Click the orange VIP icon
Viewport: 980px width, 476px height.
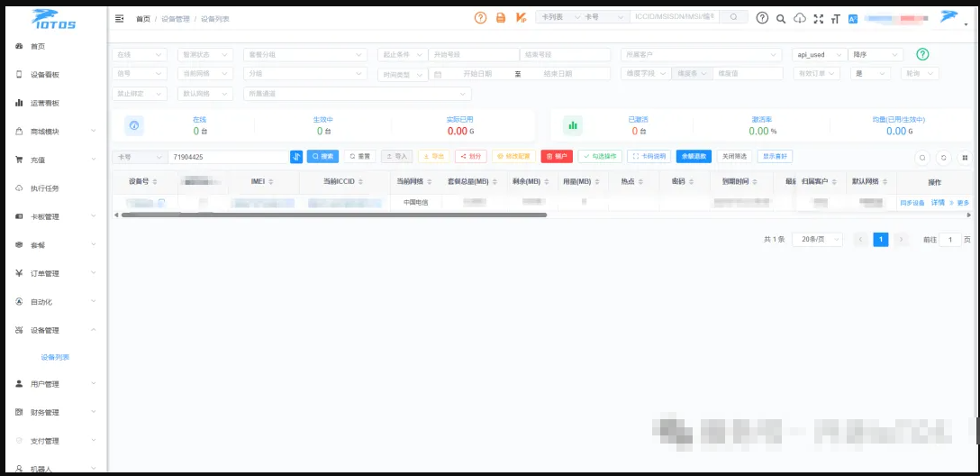521,17
